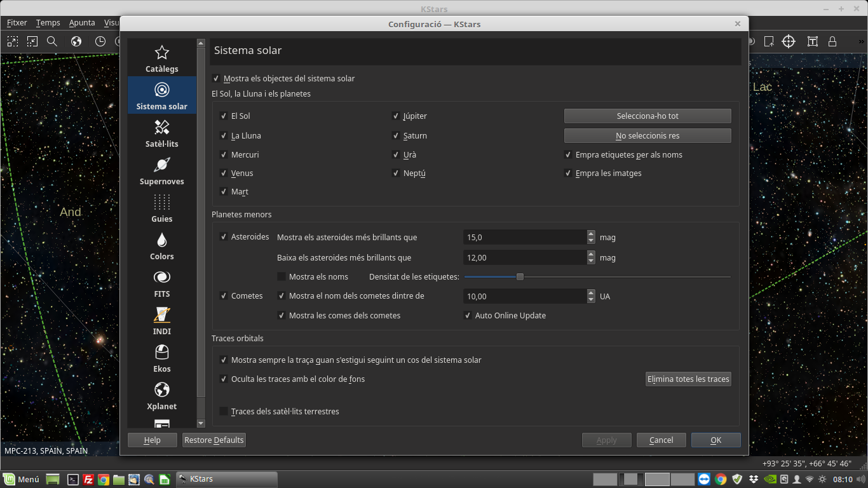Toggle the Venus checkbox
Screen dimensions: 868x488
pos(236,173)
